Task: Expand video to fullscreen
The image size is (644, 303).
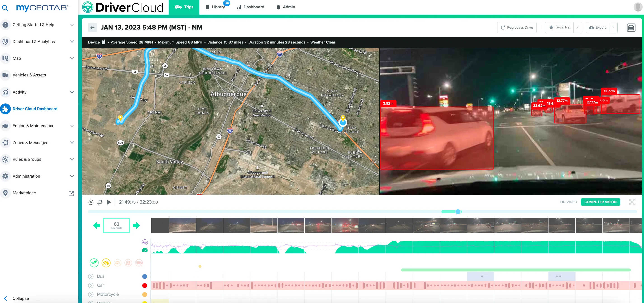Action: 632,202
